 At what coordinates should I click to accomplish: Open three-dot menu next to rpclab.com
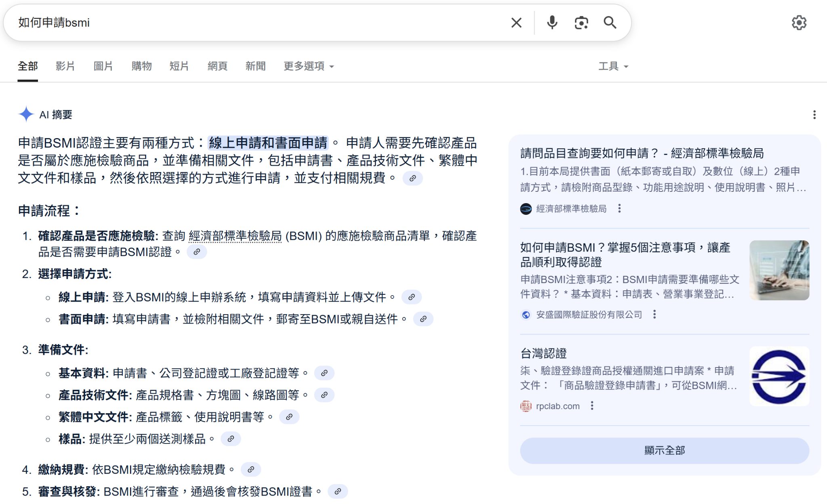tap(592, 405)
